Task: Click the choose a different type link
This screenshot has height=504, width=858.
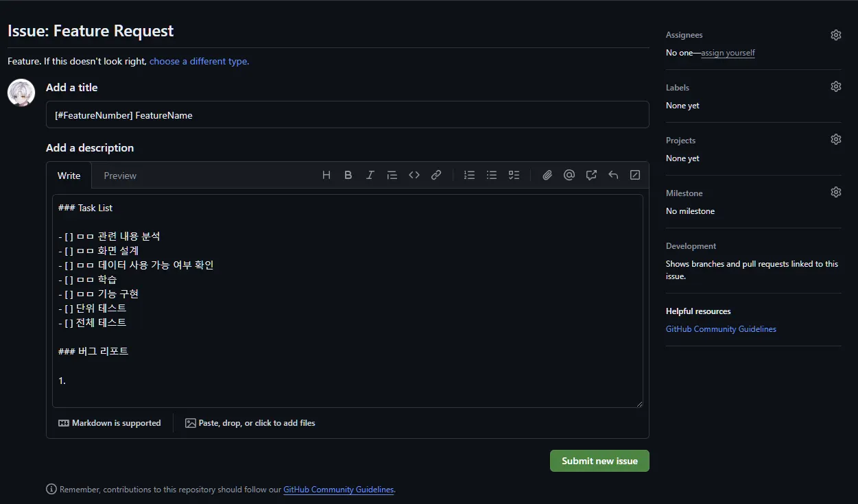Action: click(x=199, y=61)
